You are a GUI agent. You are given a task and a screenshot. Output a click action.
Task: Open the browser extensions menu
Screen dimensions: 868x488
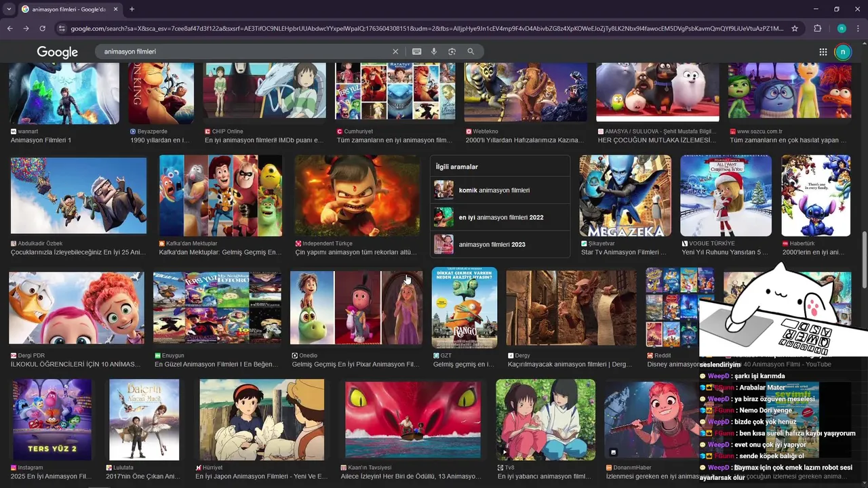pyautogui.click(x=817, y=28)
